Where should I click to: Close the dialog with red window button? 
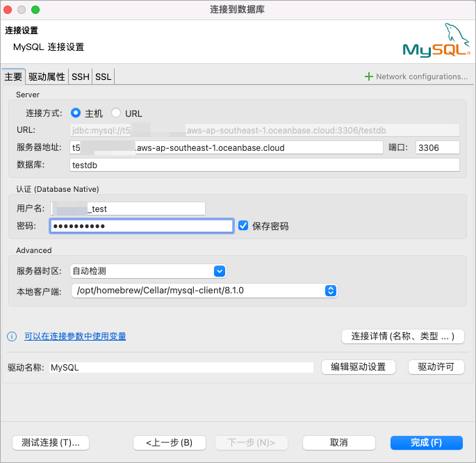[8, 10]
